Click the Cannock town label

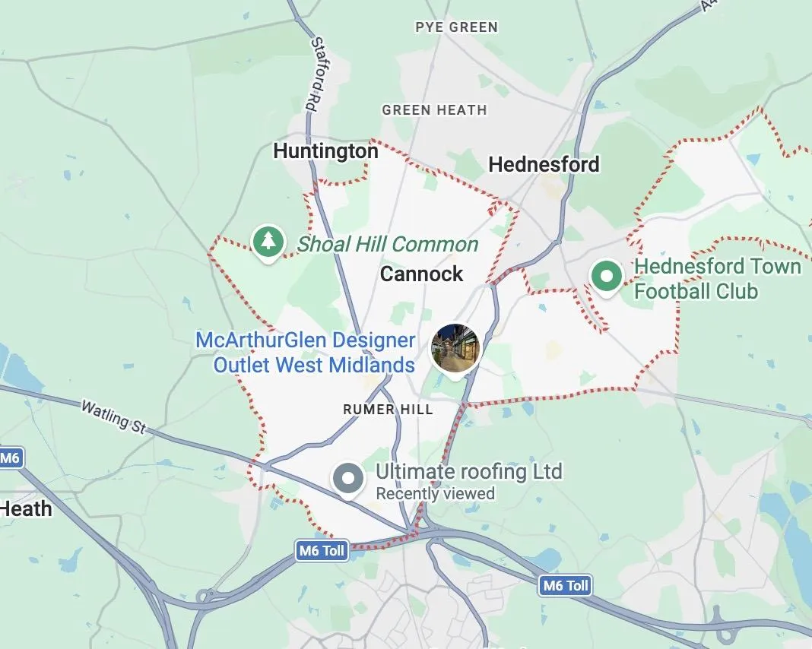421,274
